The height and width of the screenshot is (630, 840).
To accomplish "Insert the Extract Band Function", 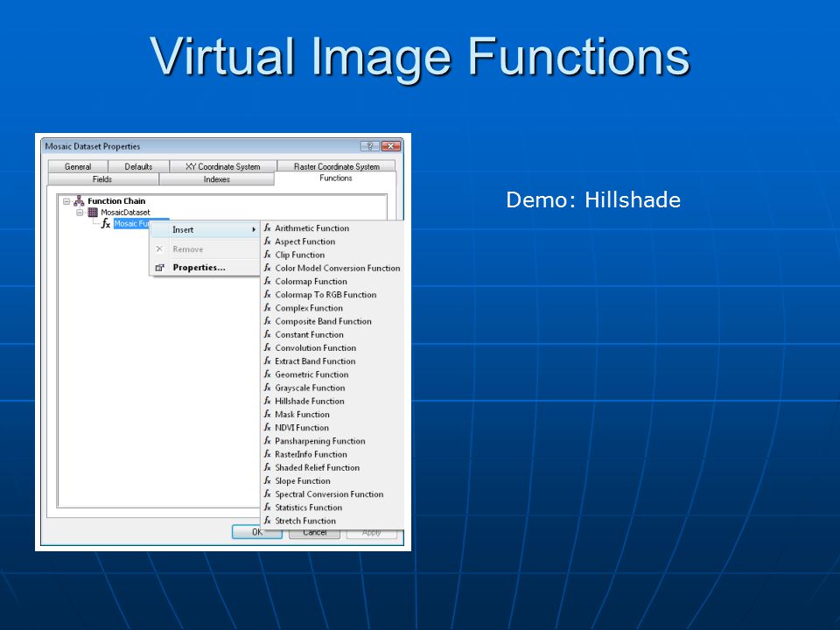I will (x=332, y=361).
